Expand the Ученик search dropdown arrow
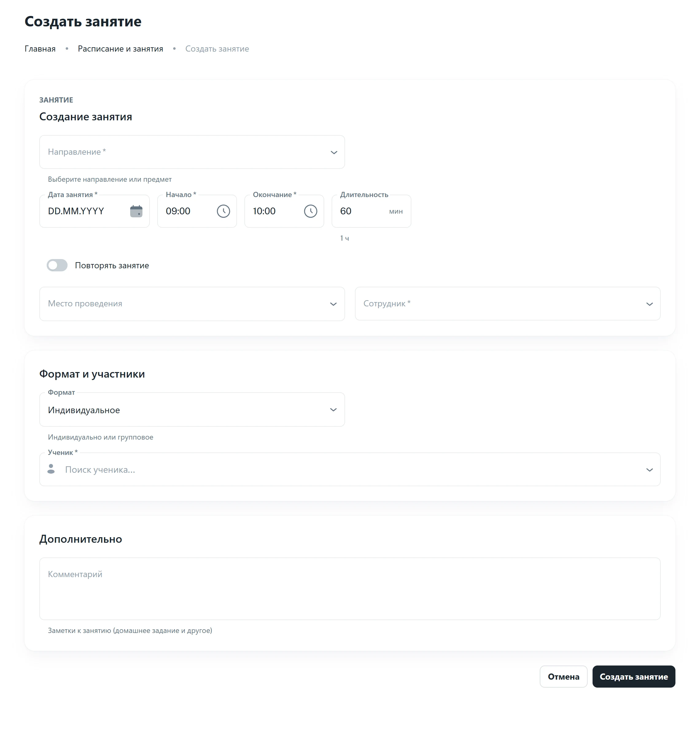The height and width of the screenshot is (749, 700). pyautogui.click(x=649, y=470)
